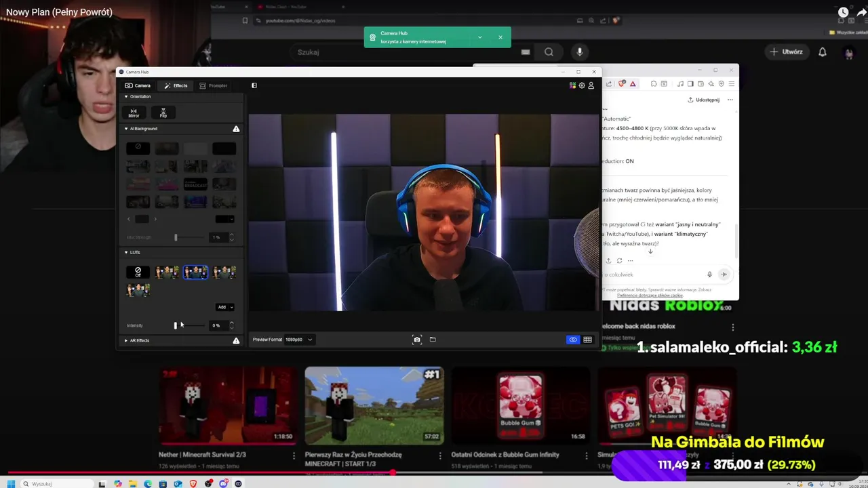Select the BROADCAST background thumbnail
The image size is (868, 488).
[195, 184]
